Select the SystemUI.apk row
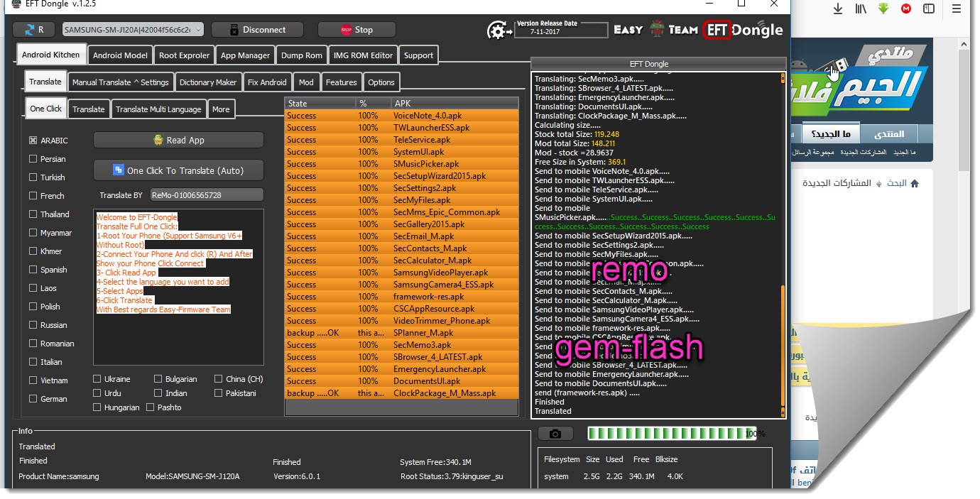 tap(402, 152)
